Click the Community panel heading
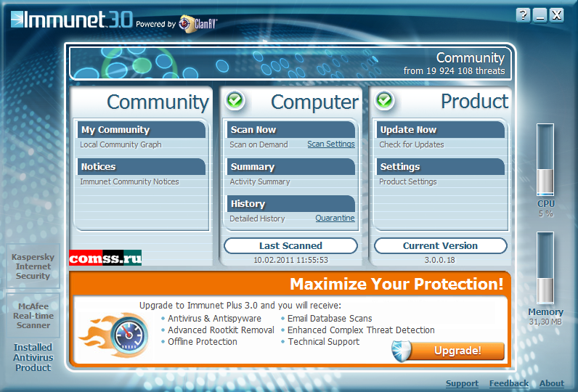The height and width of the screenshot is (392, 578). point(158,102)
